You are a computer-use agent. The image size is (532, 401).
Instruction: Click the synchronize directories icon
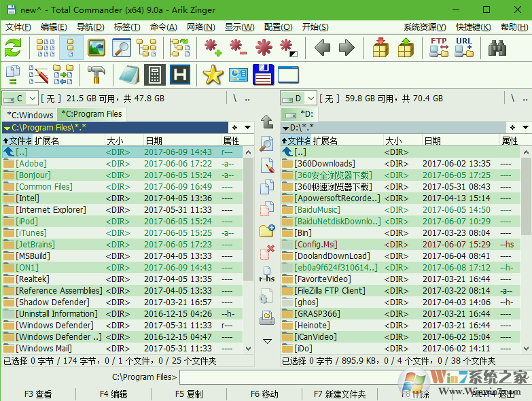coord(63,75)
